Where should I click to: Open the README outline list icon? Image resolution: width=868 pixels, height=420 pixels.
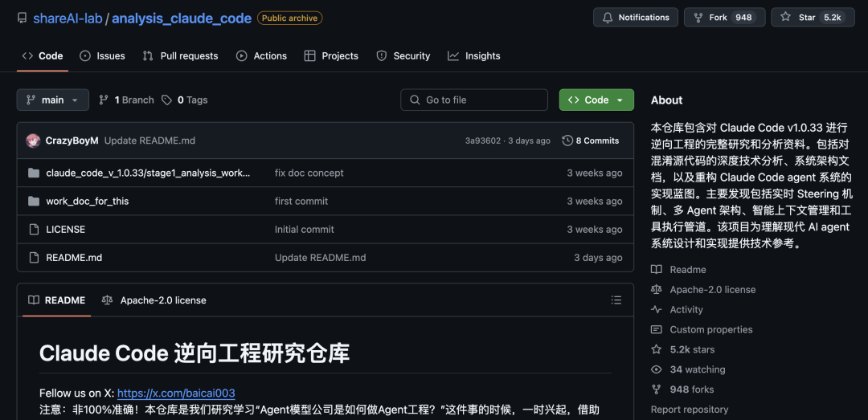[616, 300]
